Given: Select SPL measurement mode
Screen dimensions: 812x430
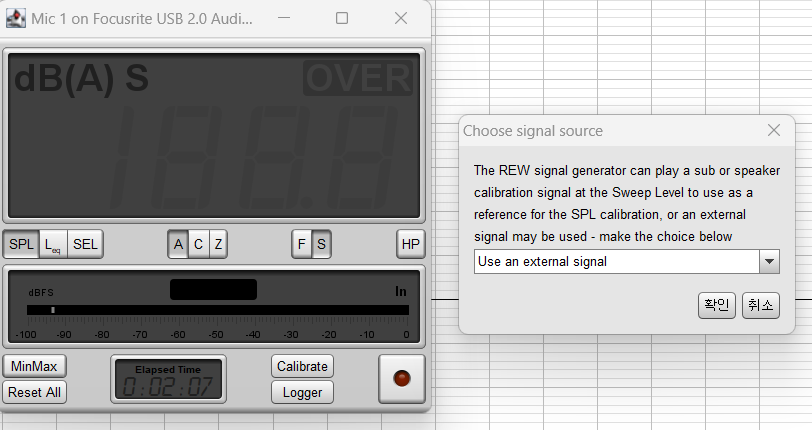Looking at the screenshot, I should click(x=21, y=244).
